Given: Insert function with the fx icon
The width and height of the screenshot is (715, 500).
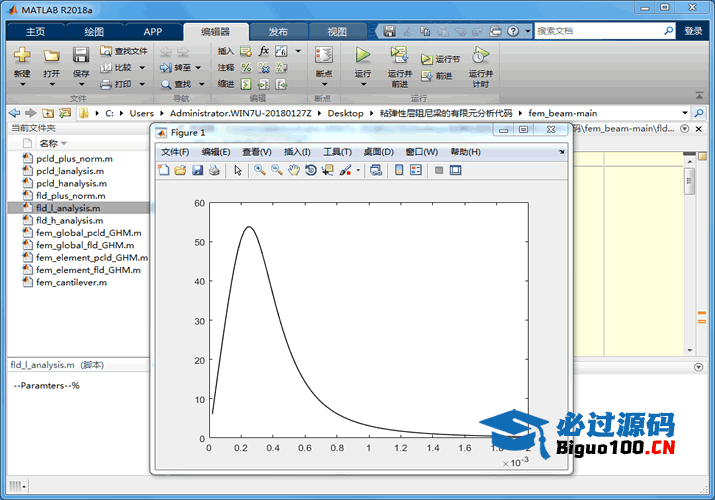Looking at the screenshot, I should (264, 51).
